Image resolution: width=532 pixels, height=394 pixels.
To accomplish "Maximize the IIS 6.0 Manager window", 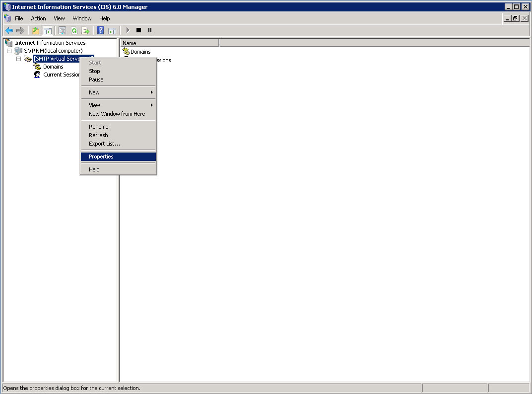I will coord(516,7).
